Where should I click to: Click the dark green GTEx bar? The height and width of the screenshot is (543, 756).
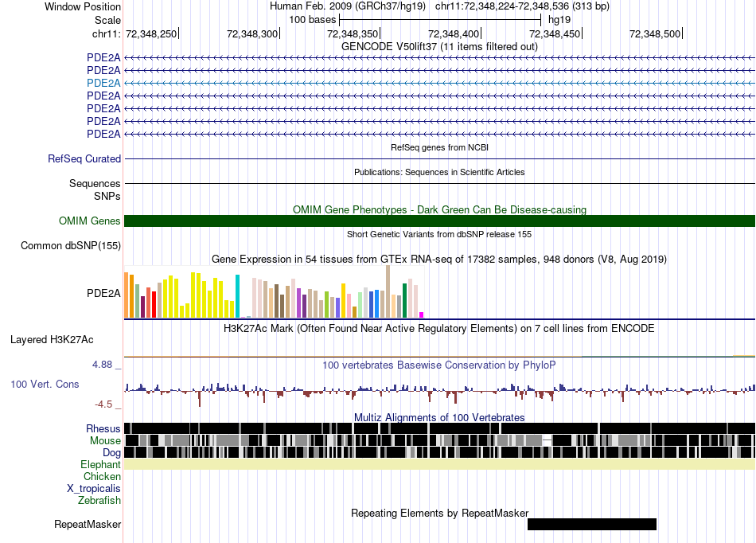pyautogui.click(x=404, y=300)
